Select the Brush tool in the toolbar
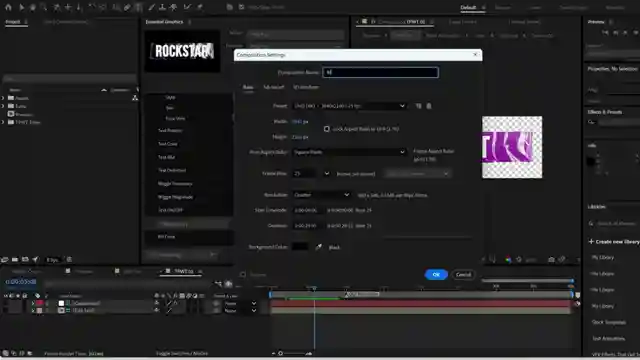 point(151,7)
